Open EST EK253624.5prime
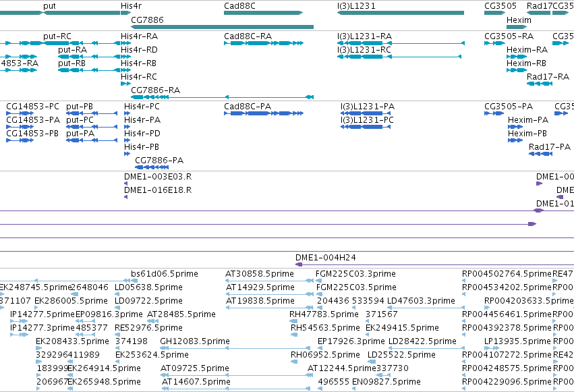Screen dimensions: 574x392 pyautogui.click(x=152, y=355)
